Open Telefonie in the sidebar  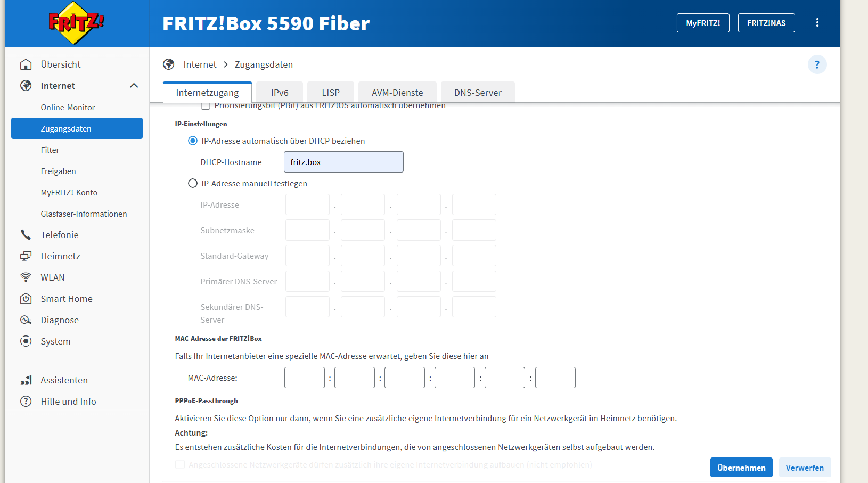pyautogui.click(x=77, y=235)
